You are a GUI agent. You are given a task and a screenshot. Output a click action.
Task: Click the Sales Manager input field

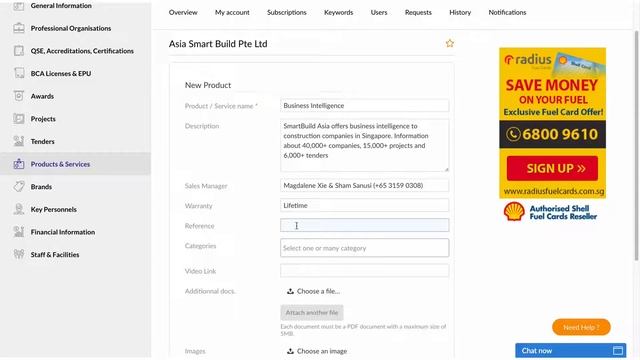point(364,185)
